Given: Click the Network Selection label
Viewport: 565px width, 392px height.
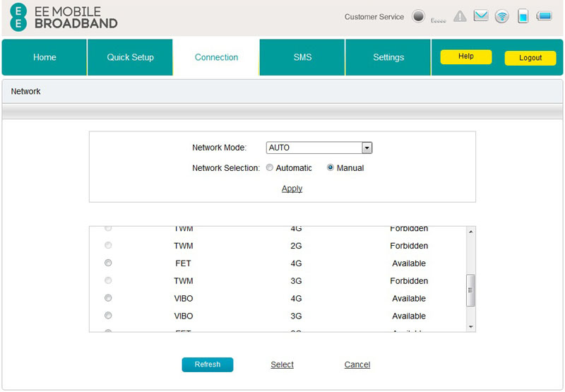Looking at the screenshot, I should point(226,168).
